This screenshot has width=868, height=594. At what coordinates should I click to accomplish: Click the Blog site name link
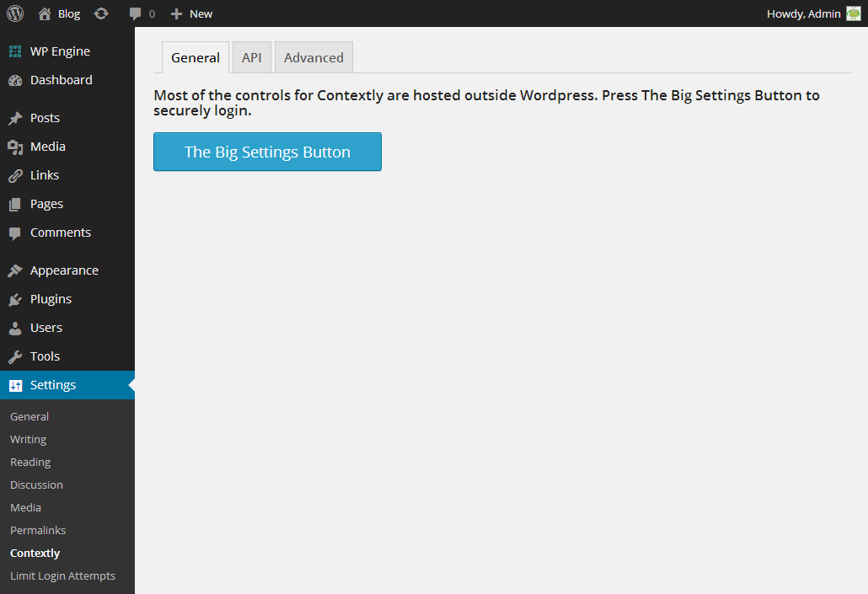[69, 13]
